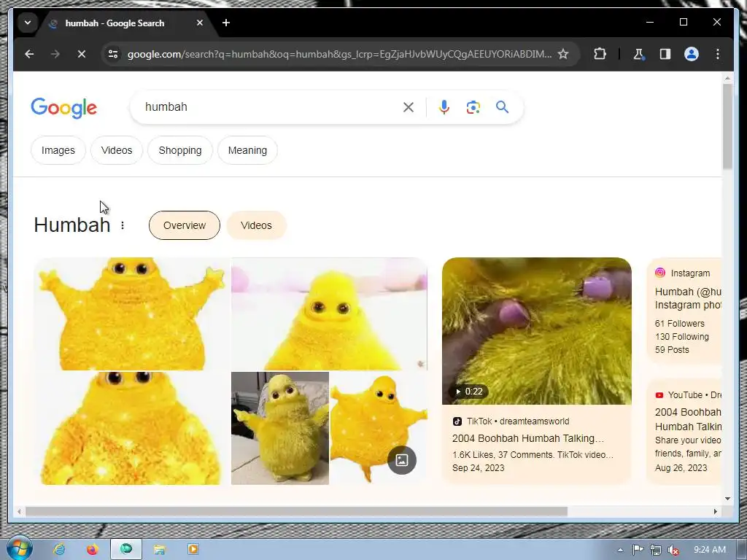Screen dimensions: 747x560
Task: Open the Instagram Humbah result card
Action: (684, 311)
